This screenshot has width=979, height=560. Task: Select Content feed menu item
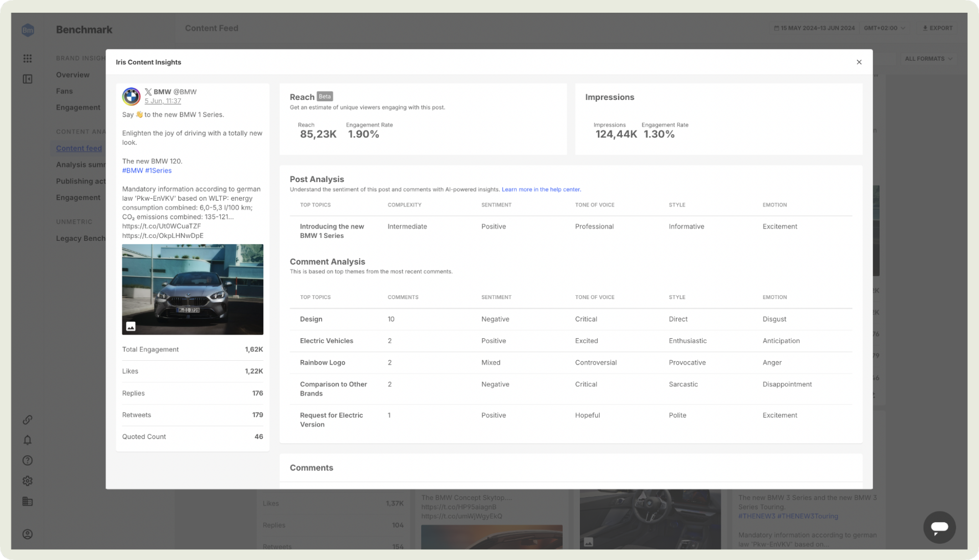click(x=79, y=148)
